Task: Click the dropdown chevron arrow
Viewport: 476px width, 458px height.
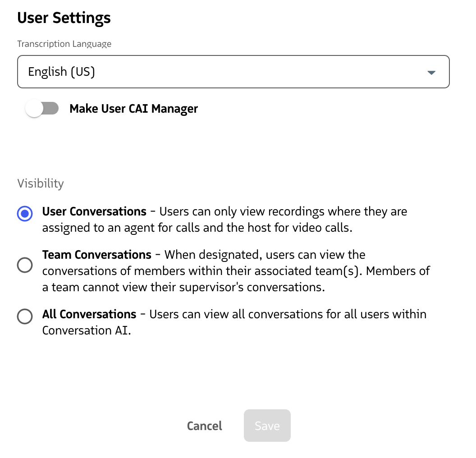Action: click(x=431, y=71)
